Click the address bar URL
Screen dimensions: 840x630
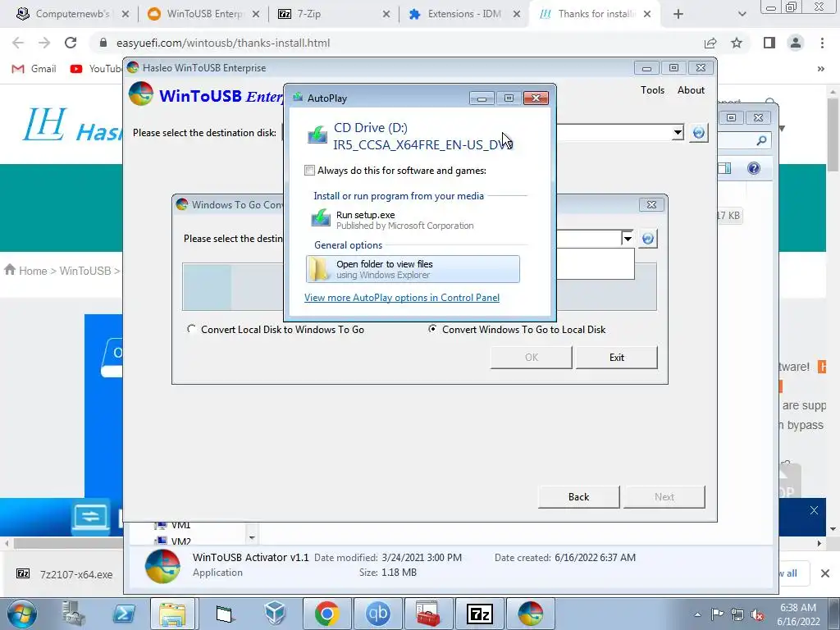223,43
